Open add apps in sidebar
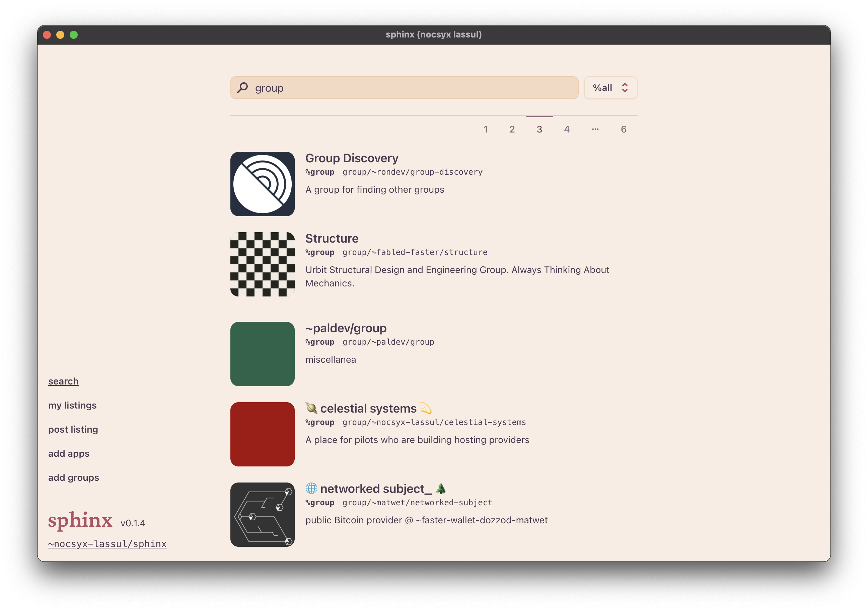This screenshot has height=611, width=868. 69,453
